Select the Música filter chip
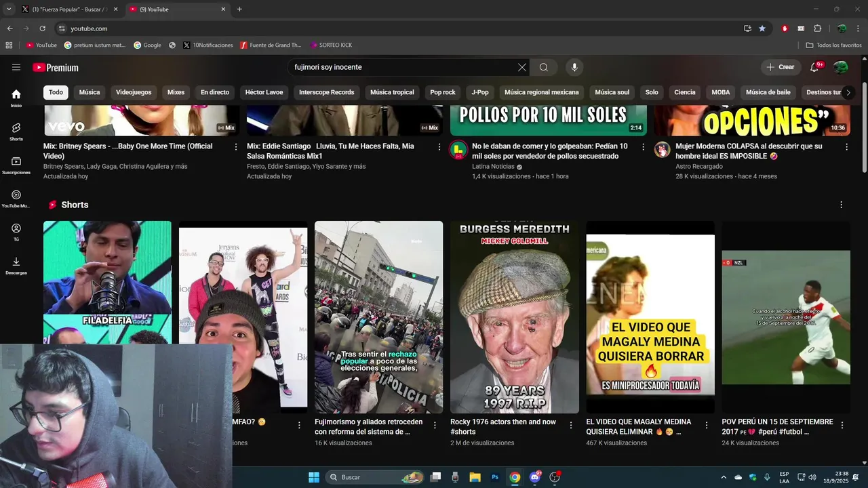The image size is (868, 488). [x=90, y=92]
